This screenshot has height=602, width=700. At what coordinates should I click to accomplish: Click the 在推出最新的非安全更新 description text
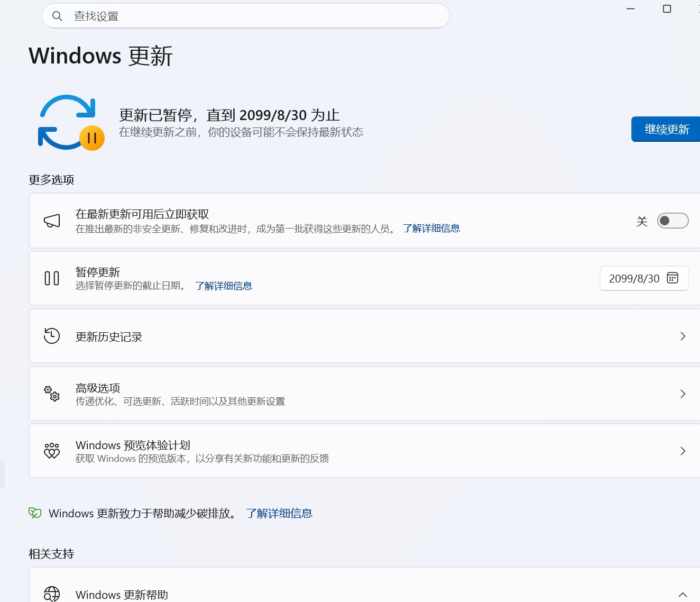click(x=236, y=229)
